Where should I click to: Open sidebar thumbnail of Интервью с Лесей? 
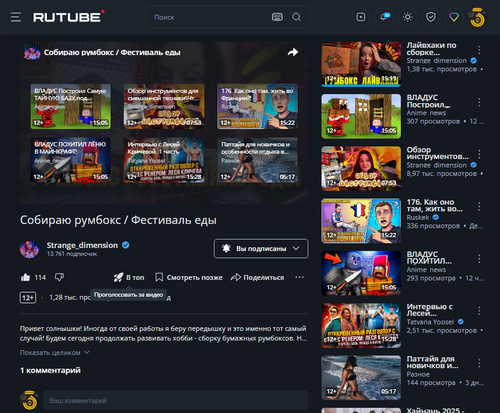361,325
